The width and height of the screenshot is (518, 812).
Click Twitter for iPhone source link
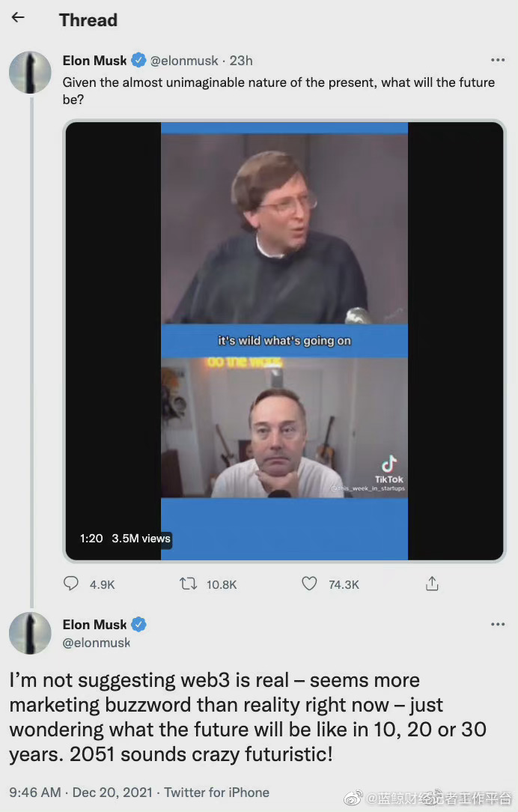tap(217, 792)
